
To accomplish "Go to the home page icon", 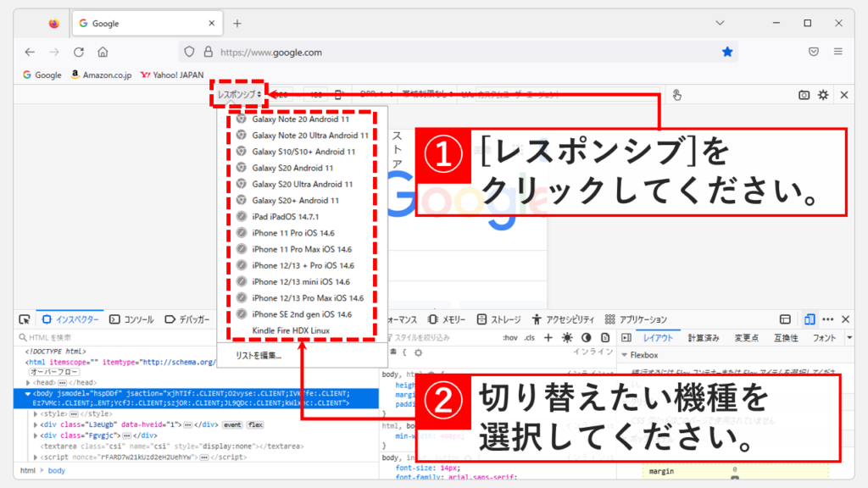I will tap(103, 52).
